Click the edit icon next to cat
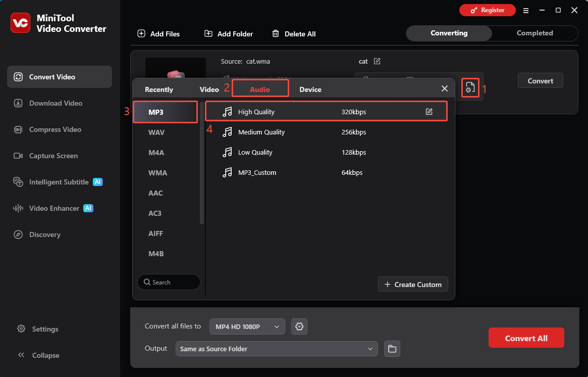The width and height of the screenshot is (588, 377). (377, 61)
